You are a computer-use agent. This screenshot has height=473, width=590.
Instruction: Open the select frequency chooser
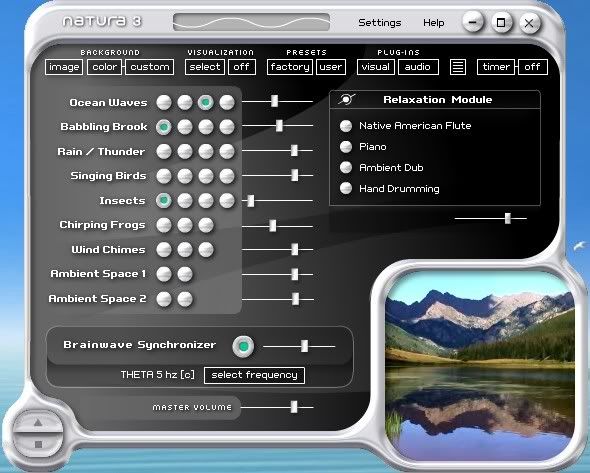(x=254, y=375)
